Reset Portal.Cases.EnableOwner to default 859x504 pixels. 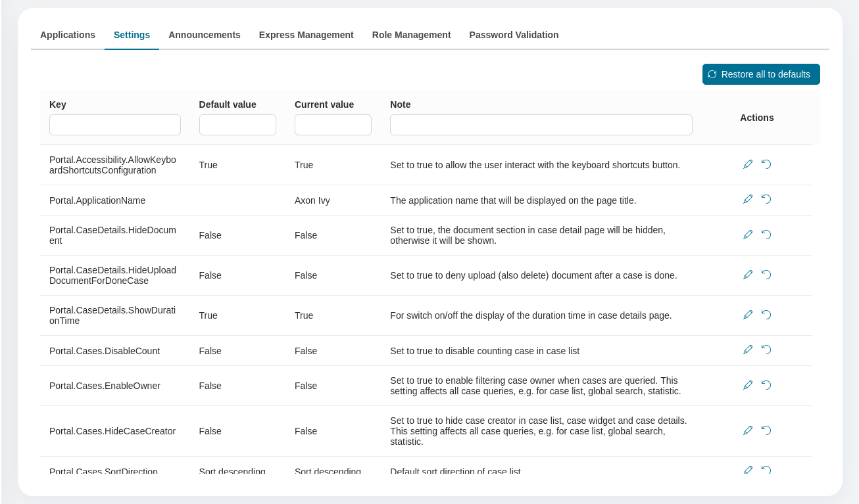pyautogui.click(x=766, y=385)
